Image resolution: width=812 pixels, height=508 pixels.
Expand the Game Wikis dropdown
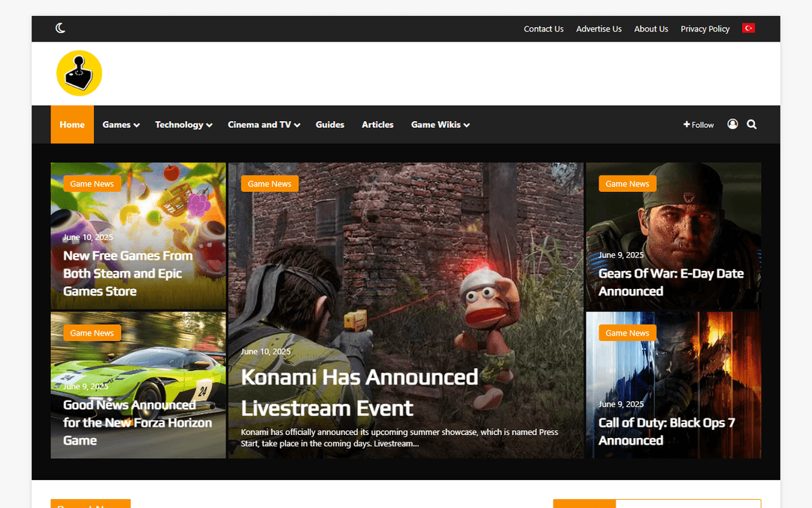440,124
